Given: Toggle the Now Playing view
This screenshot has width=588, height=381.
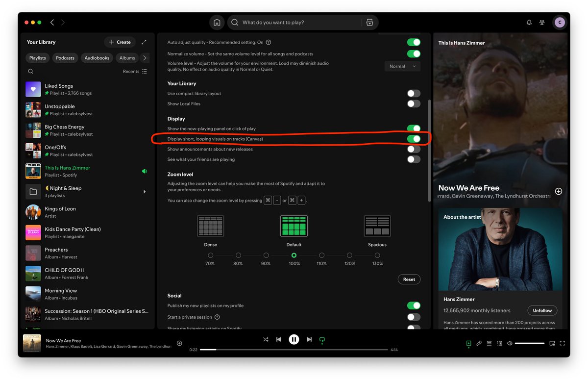Looking at the screenshot, I should pyautogui.click(x=469, y=344).
